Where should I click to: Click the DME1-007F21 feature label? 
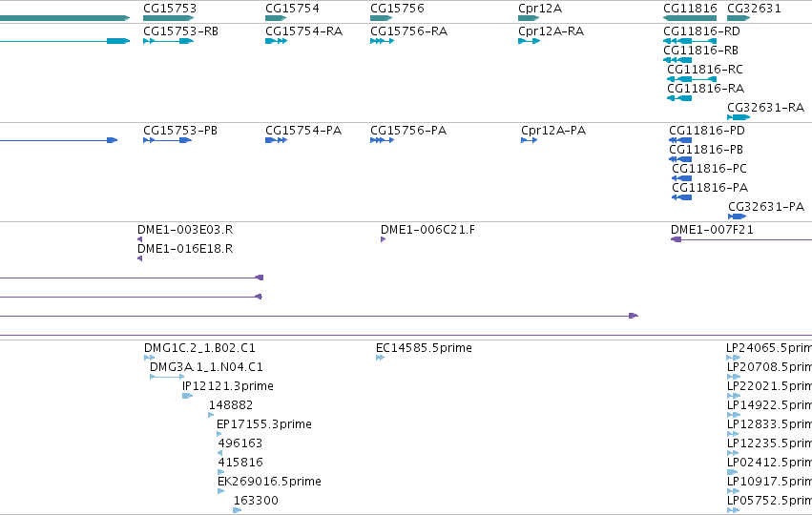(x=712, y=230)
